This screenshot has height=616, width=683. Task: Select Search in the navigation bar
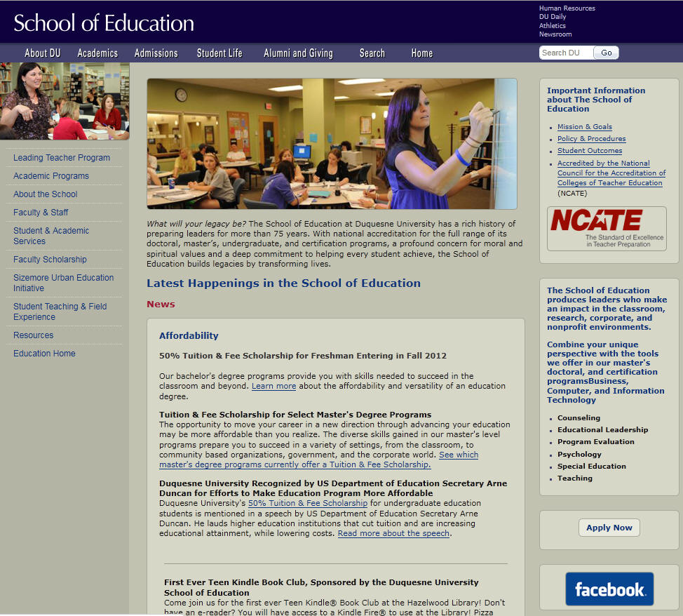click(372, 53)
